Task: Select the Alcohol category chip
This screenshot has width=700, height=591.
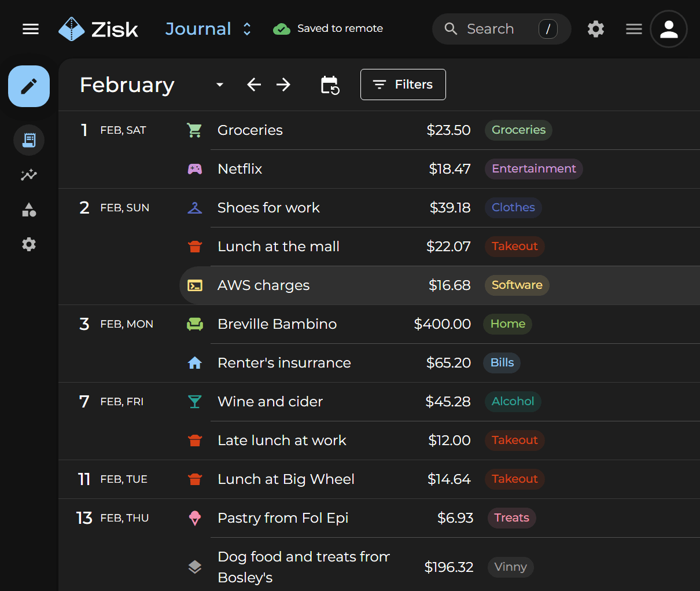Action: click(x=513, y=402)
